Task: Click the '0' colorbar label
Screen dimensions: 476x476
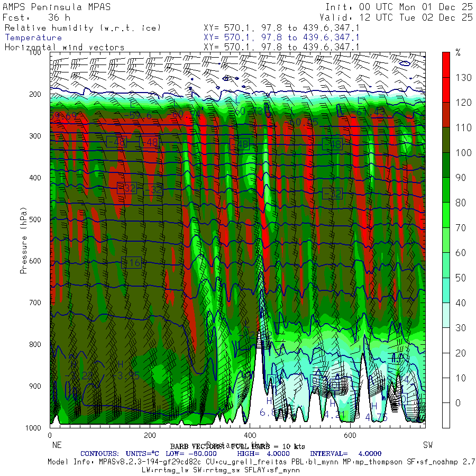Action: coord(458,403)
